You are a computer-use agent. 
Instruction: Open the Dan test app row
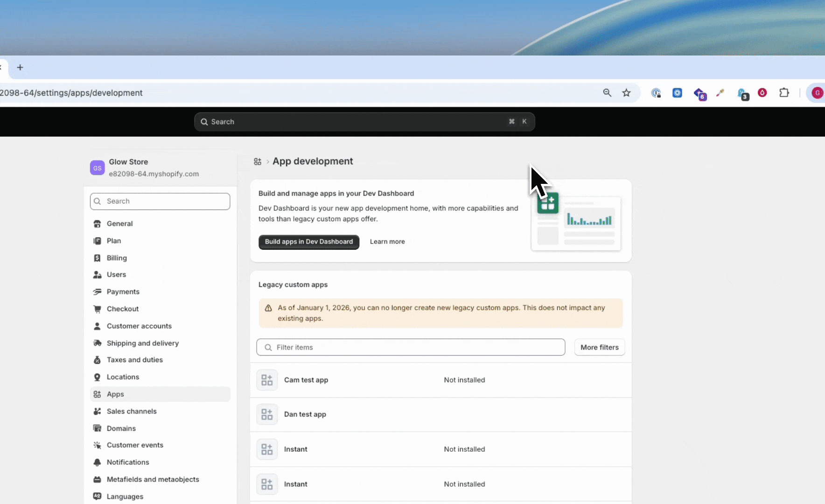tap(441, 414)
